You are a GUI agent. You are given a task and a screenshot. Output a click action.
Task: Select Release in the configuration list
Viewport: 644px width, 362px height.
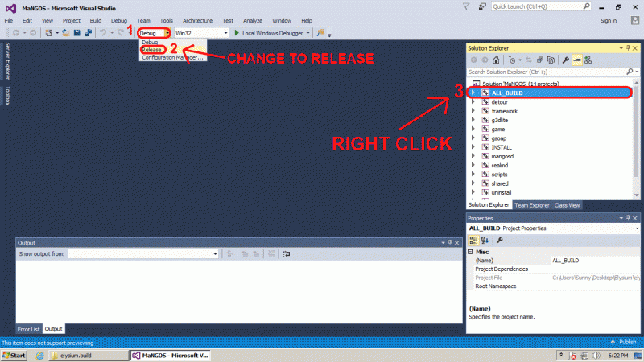pyautogui.click(x=151, y=50)
